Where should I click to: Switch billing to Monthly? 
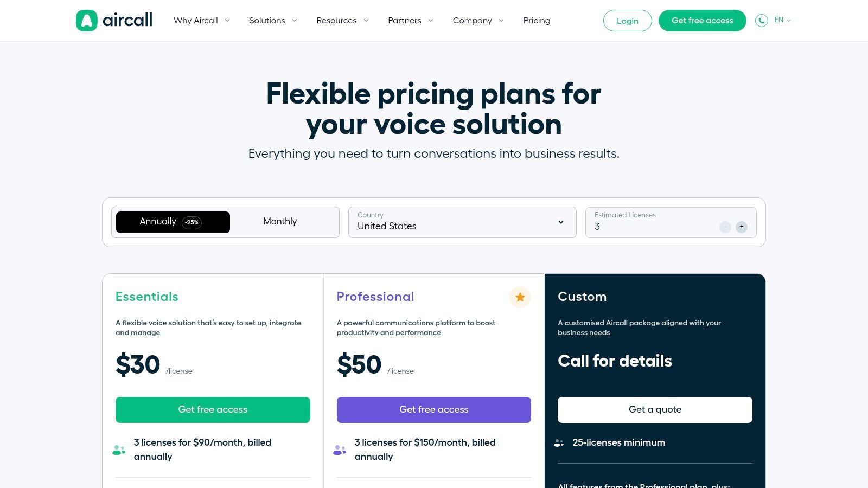(x=280, y=222)
